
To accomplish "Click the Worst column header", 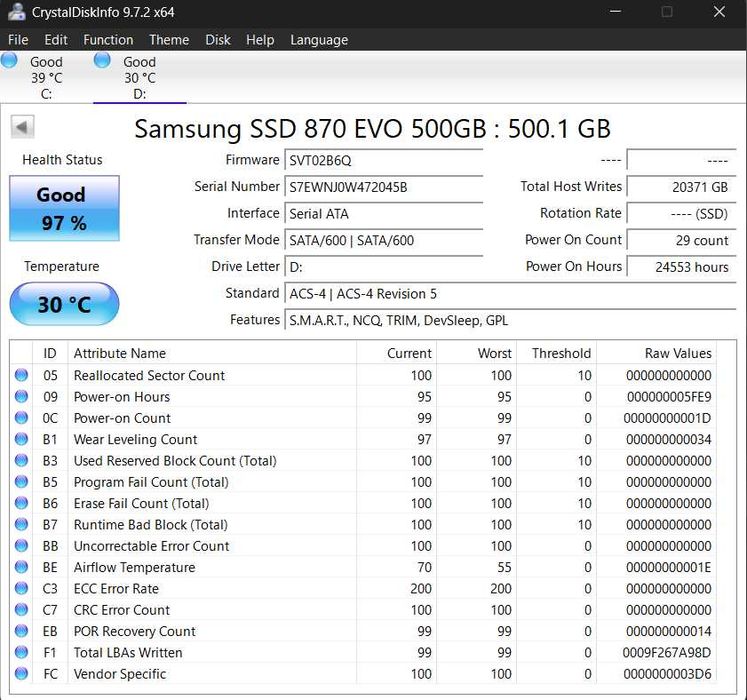I will click(476, 353).
